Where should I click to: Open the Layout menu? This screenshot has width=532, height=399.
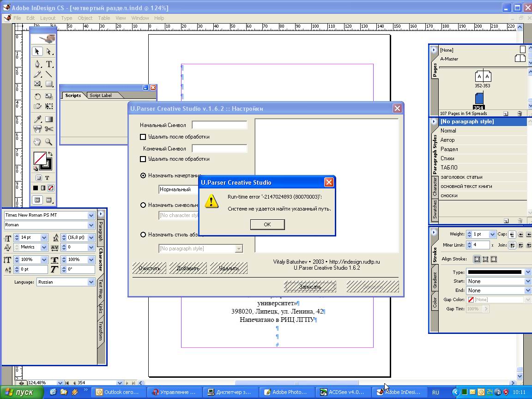[x=48, y=18]
